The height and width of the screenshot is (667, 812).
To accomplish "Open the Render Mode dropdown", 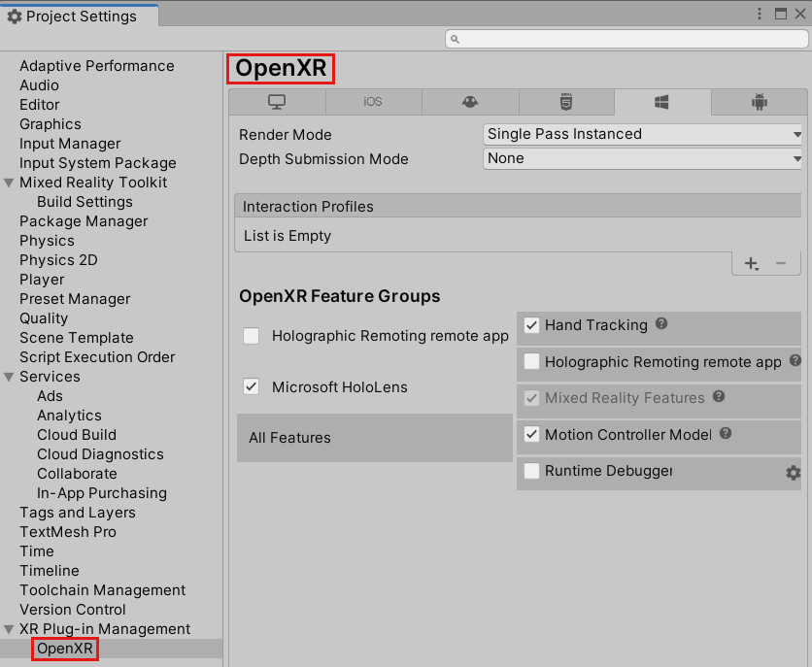I will (642, 135).
